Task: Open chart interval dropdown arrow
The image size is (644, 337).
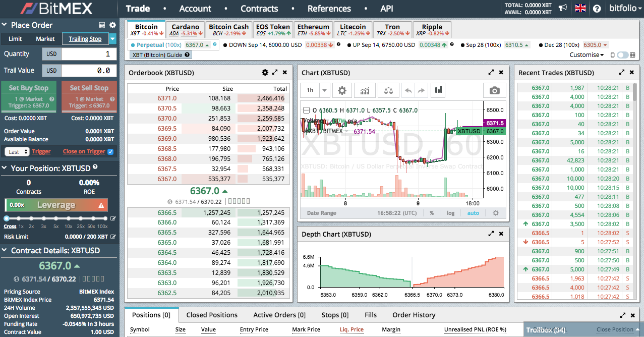Action: coord(325,90)
